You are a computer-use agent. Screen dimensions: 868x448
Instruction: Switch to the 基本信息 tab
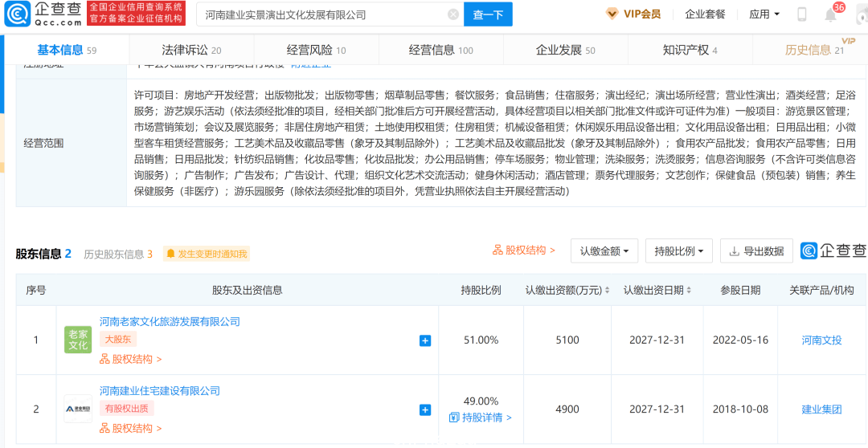tap(67, 51)
